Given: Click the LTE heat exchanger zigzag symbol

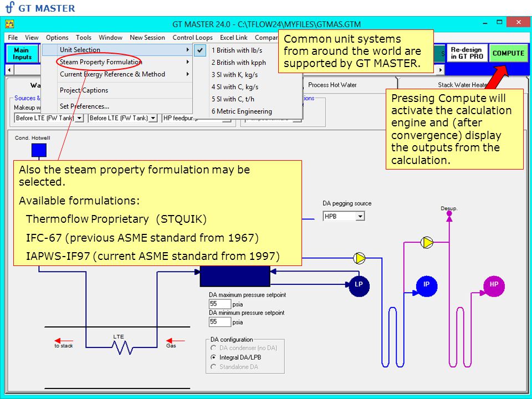Looking at the screenshot, I should (122, 347).
